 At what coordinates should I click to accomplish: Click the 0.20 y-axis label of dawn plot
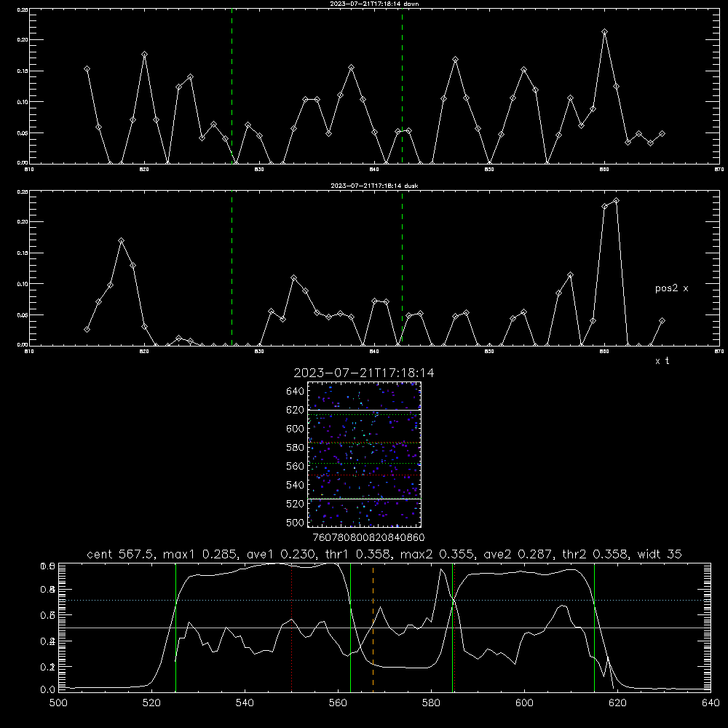[x=22, y=40]
